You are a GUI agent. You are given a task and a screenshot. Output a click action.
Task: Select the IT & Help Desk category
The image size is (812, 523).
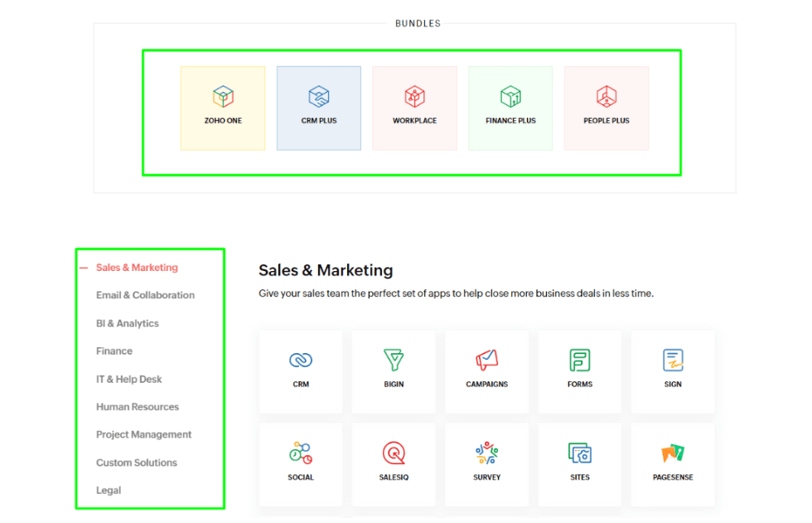[129, 379]
